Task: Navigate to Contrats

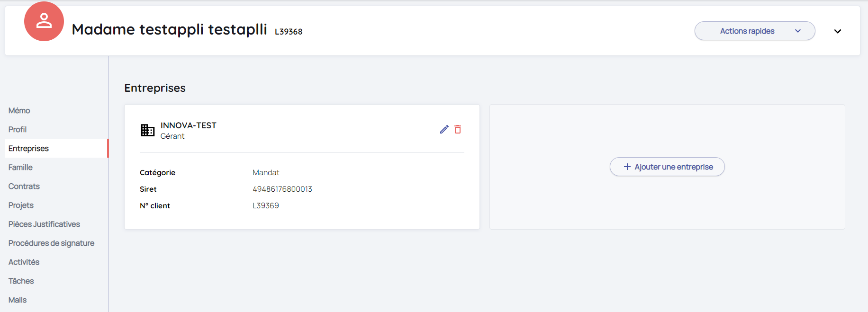Action: click(24, 186)
